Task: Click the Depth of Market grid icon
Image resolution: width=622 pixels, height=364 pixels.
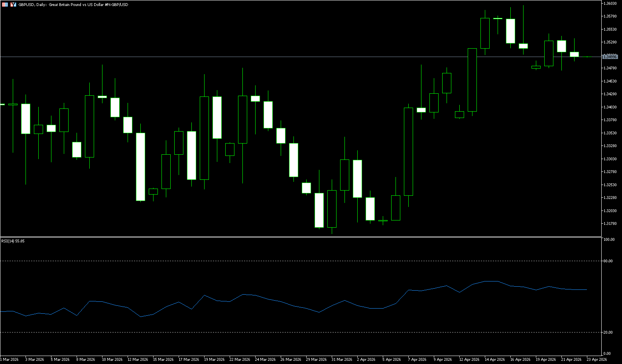Action: (5, 5)
